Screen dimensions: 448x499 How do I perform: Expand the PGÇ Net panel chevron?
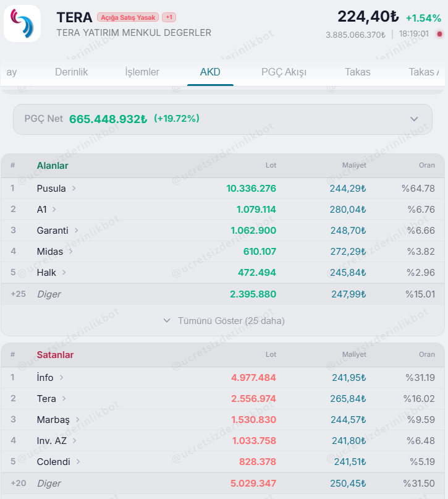click(414, 119)
